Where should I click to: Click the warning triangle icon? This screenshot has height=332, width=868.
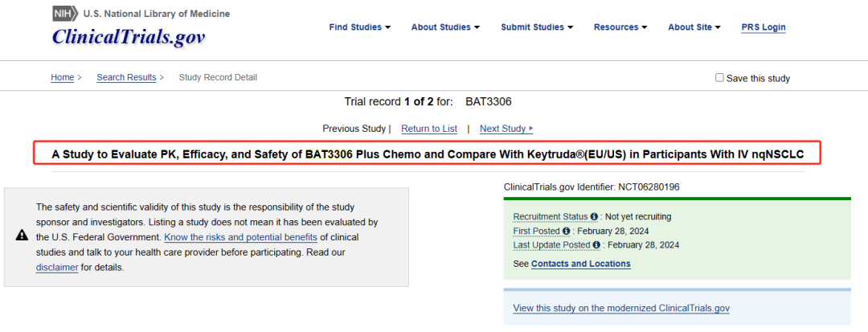coord(23,235)
